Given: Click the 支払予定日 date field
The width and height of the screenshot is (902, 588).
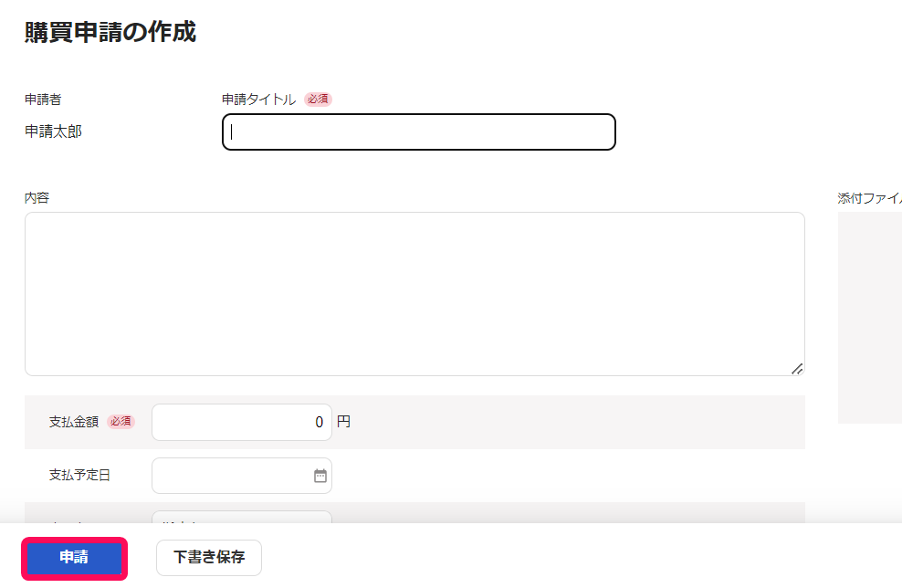Looking at the screenshot, I should click(242, 476).
